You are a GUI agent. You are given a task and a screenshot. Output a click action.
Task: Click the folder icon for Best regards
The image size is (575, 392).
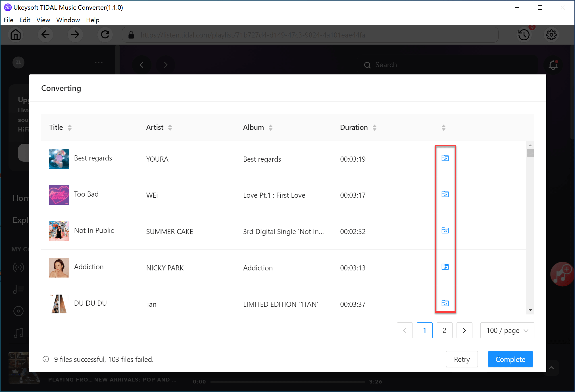point(445,158)
